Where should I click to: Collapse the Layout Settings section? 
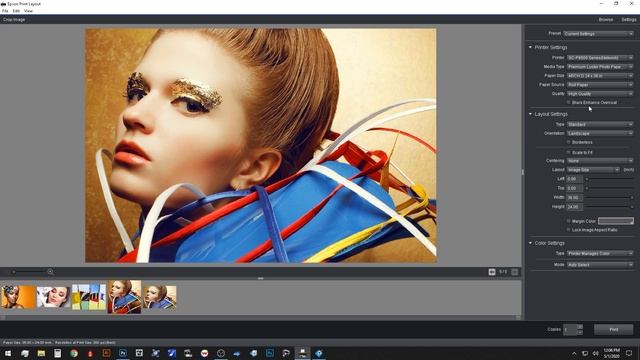530,114
